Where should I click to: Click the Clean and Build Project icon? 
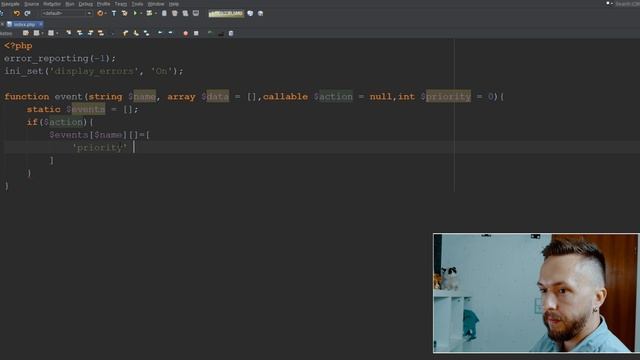(x=124, y=13)
